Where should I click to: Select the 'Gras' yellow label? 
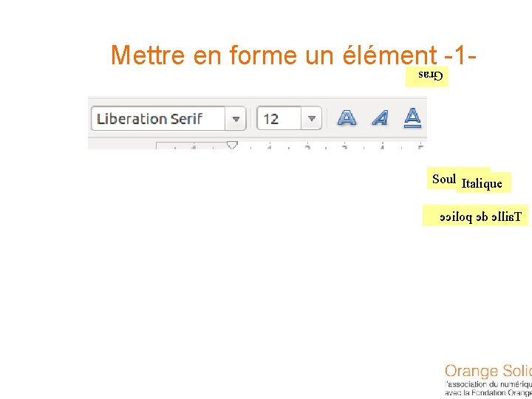(427, 77)
